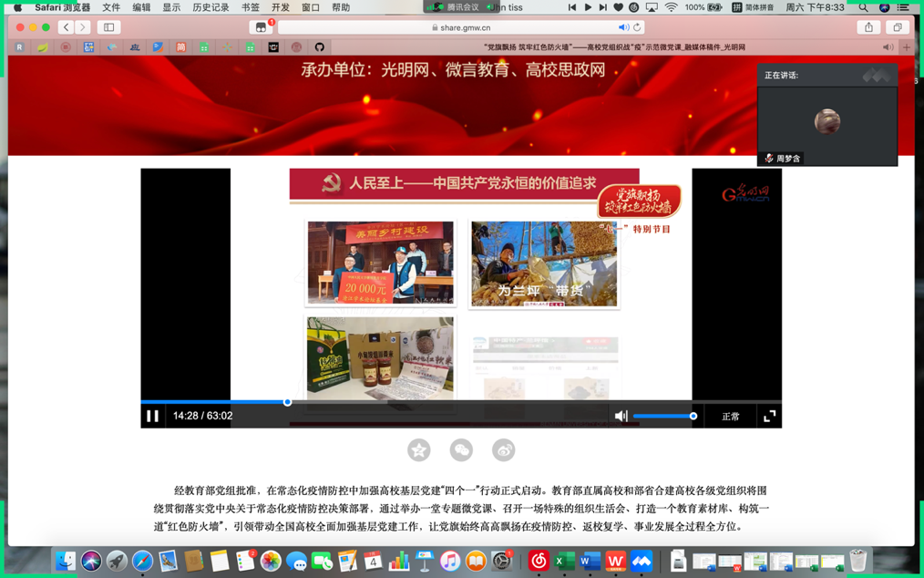Toggle the Safari sidebar
Screen dimensions: 924x578
click(108, 27)
